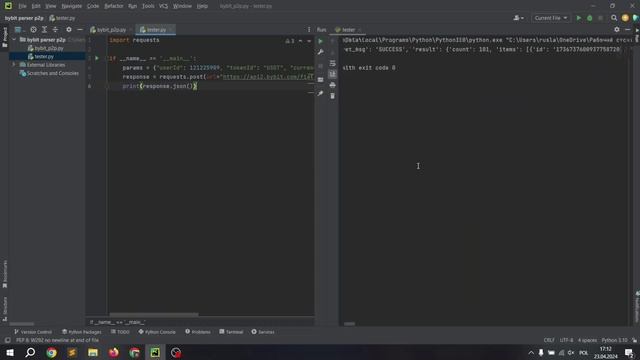The width and height of the screenshot is (640, 360).
Task: Change CRLF line separator in status bar
Action: click(x=549, y=340)
